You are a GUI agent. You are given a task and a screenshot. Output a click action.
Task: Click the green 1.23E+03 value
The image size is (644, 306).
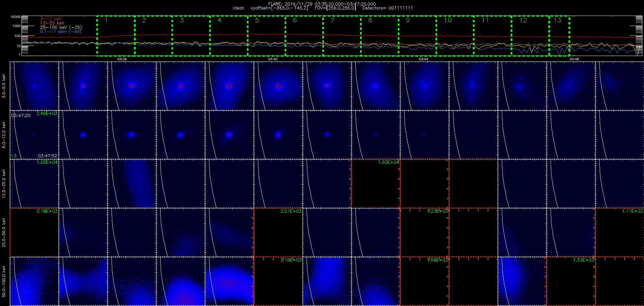coord(437,211)
